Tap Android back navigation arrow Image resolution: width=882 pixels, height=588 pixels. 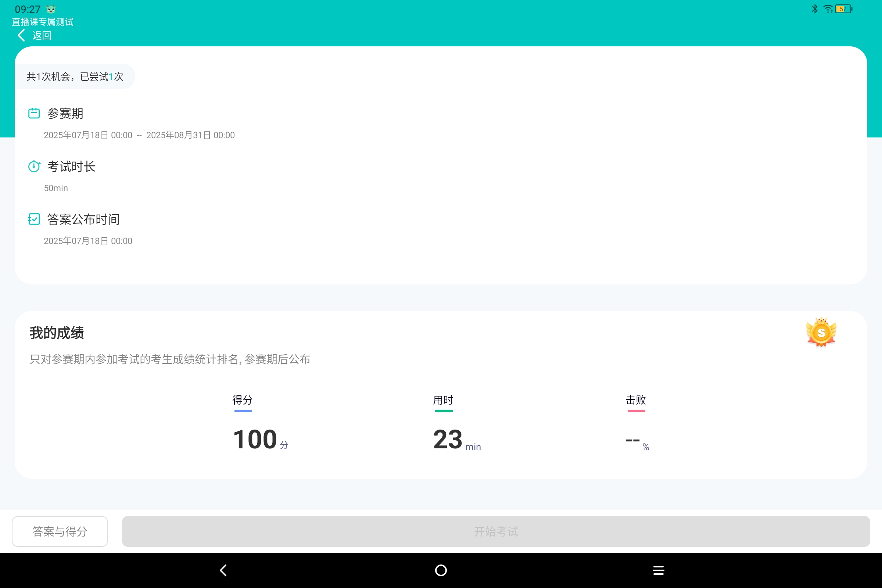click(x=223, y=570)
